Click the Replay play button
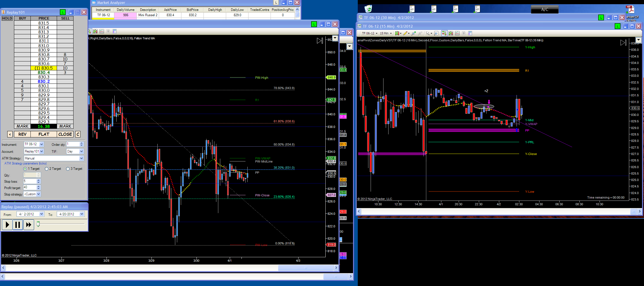 pos(7,225)
